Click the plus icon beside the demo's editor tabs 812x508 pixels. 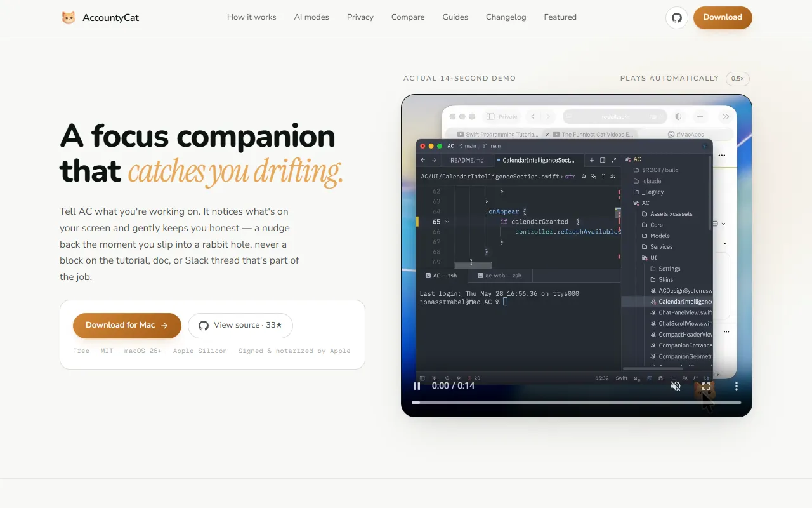[592, 161]
